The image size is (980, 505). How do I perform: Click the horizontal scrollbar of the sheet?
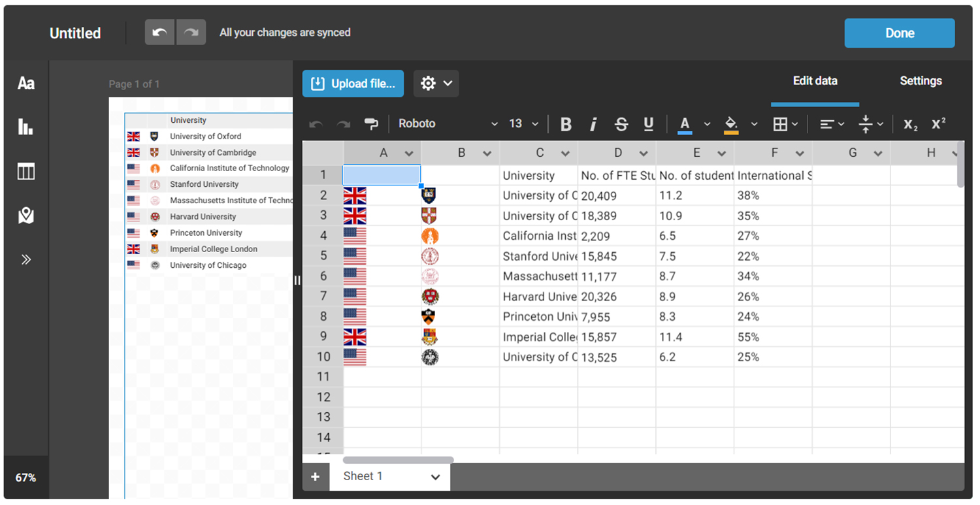(x=398, y=460)
